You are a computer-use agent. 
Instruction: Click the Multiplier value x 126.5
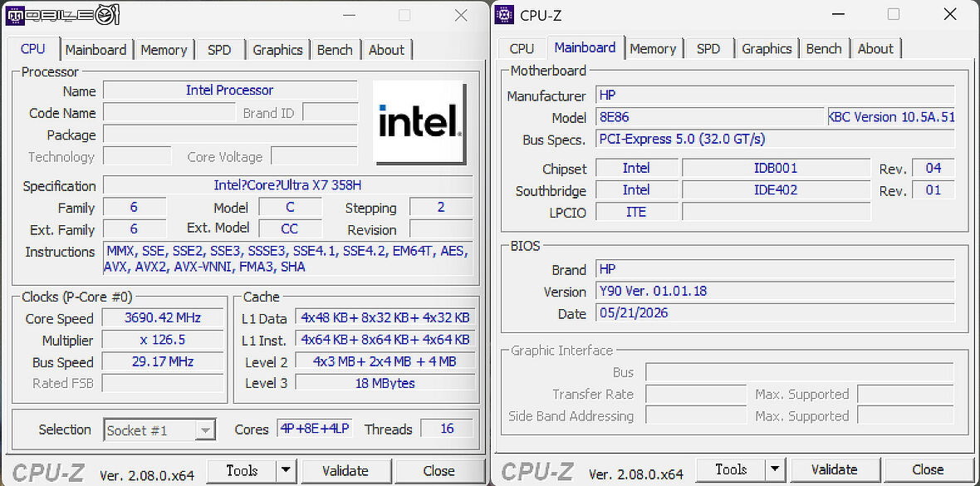click(163, 340)
